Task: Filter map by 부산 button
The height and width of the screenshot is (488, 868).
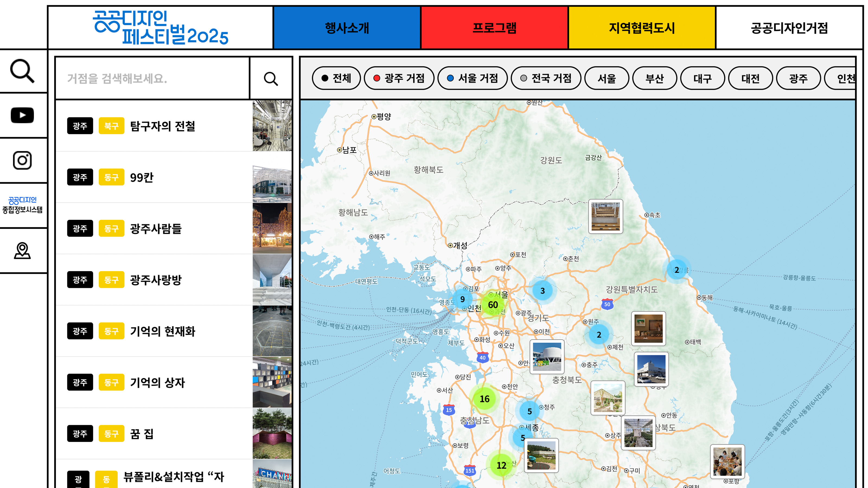Action: click(x=654, y=78)
